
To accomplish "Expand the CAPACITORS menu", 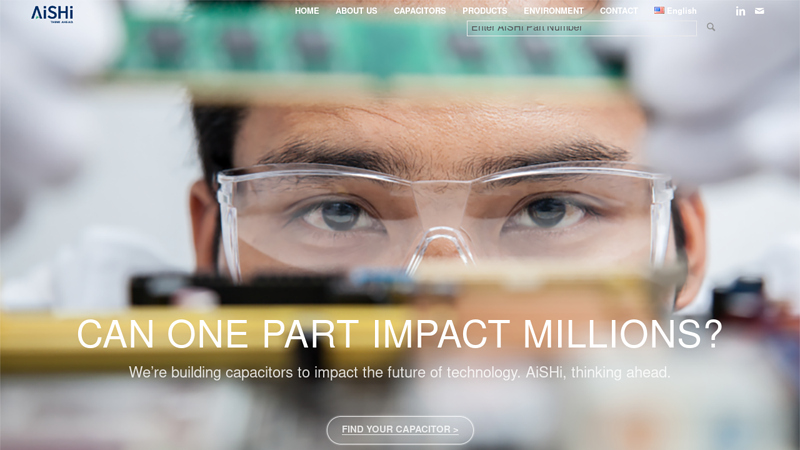I will click(419, 11).
